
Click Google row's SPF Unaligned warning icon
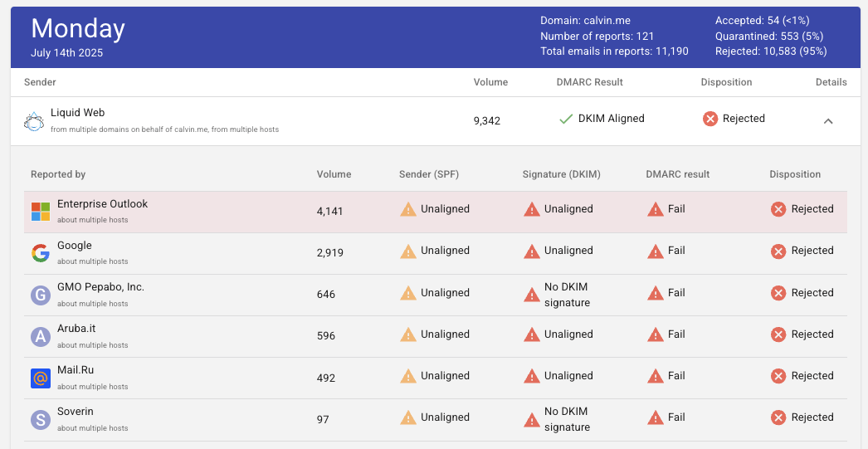click(408, 251)
